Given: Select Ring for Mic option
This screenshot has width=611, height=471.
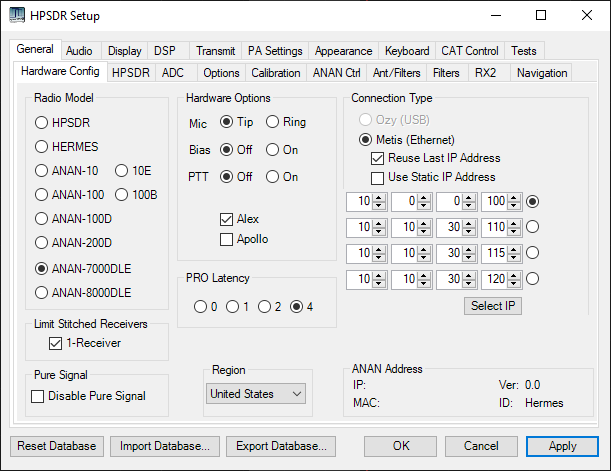Looking at the screenshot, I should [272, 122].
